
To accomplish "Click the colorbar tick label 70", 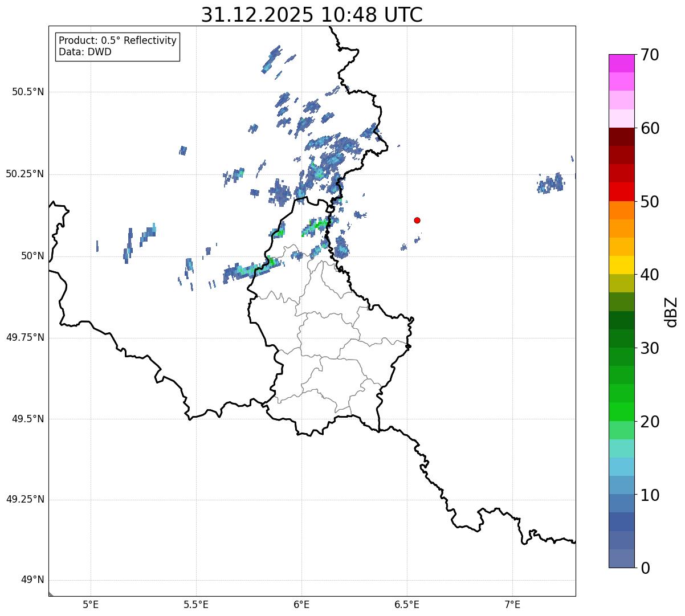I will point(650,55).
